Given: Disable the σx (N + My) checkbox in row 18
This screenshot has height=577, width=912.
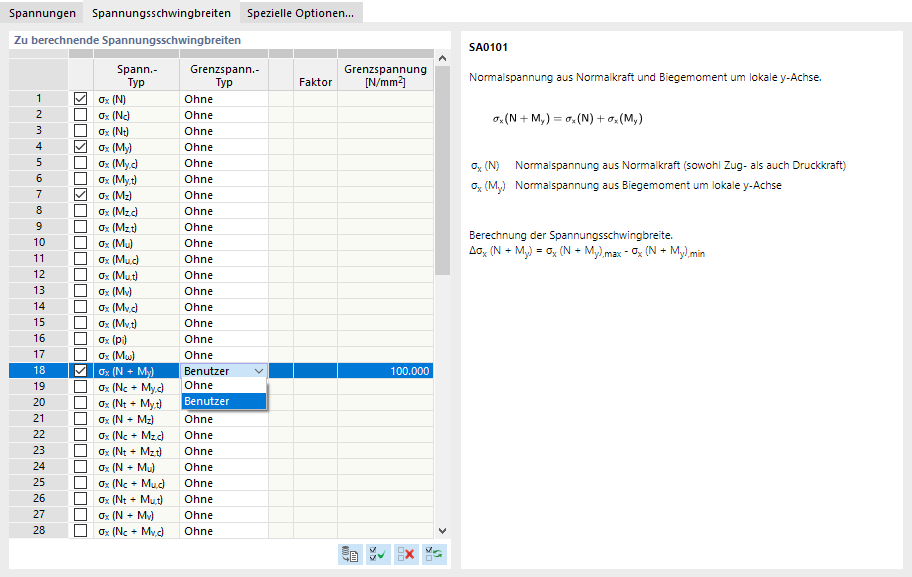Looking at the screenshot, I should coord(81,371).
